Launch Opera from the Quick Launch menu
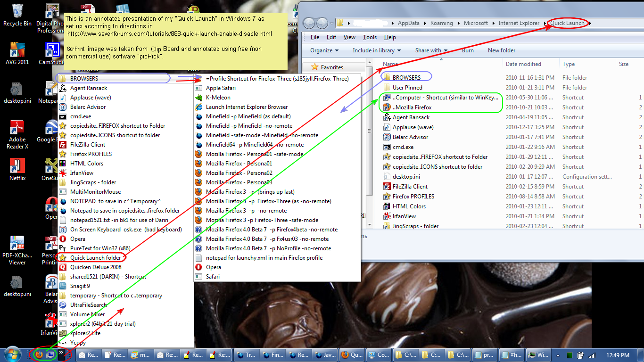Viewport: 644px width, 362px height. (x=78, y=239)
